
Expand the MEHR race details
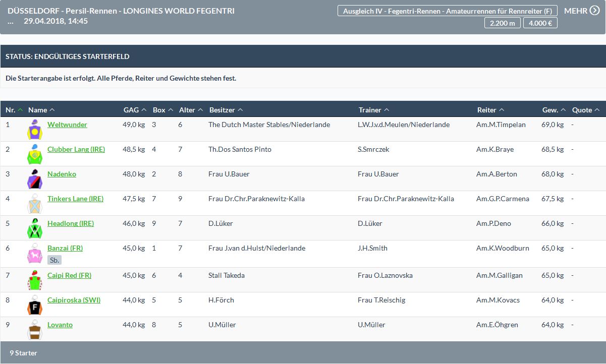[x=581, y=11]
